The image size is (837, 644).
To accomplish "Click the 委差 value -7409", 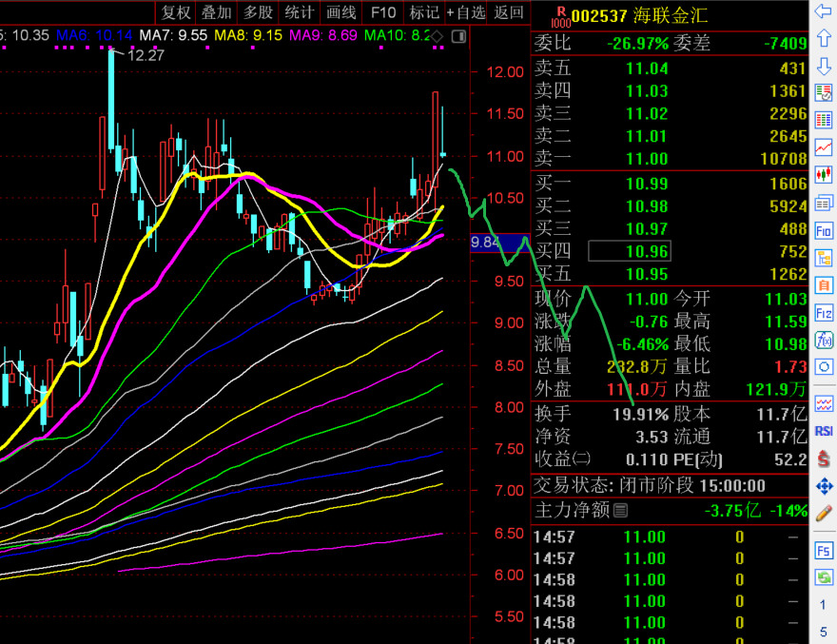I will (786, 43).
